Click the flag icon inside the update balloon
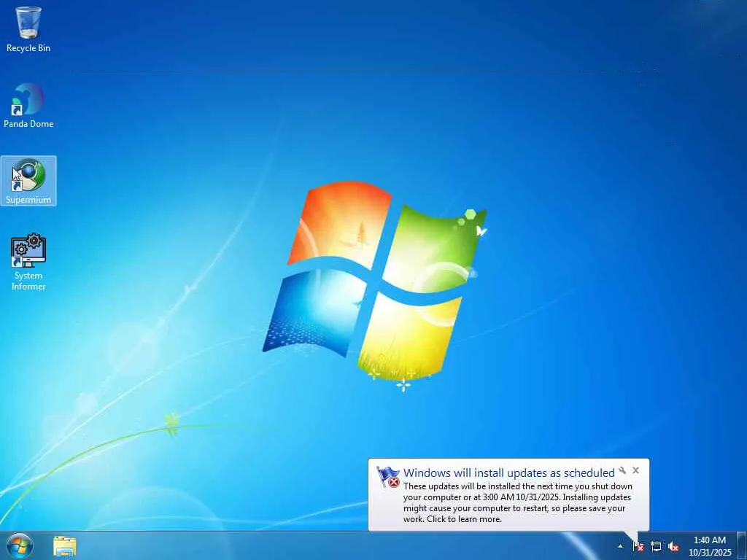The image size is (747, 560). tap(388, 477)
